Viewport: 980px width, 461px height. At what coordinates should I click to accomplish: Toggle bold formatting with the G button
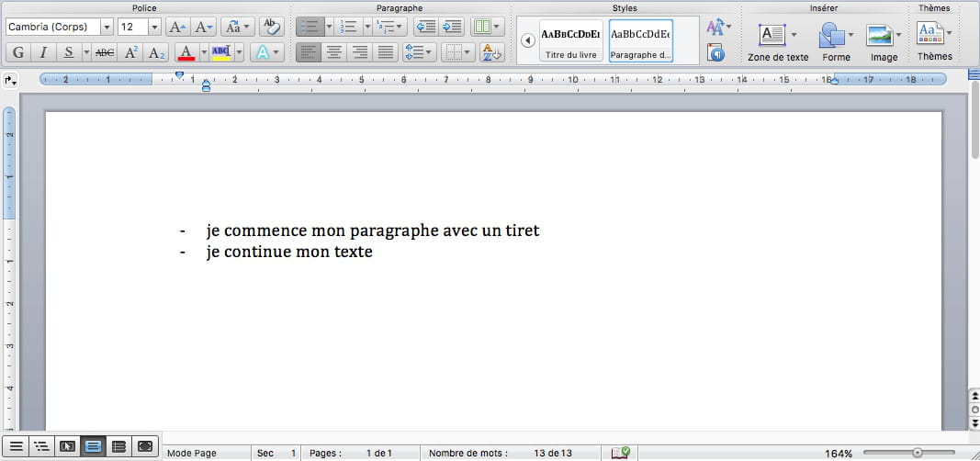(18, 52)
